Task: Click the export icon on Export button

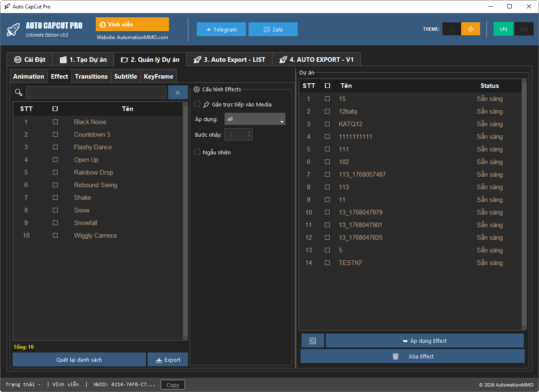Action: (x=159, y=360)
